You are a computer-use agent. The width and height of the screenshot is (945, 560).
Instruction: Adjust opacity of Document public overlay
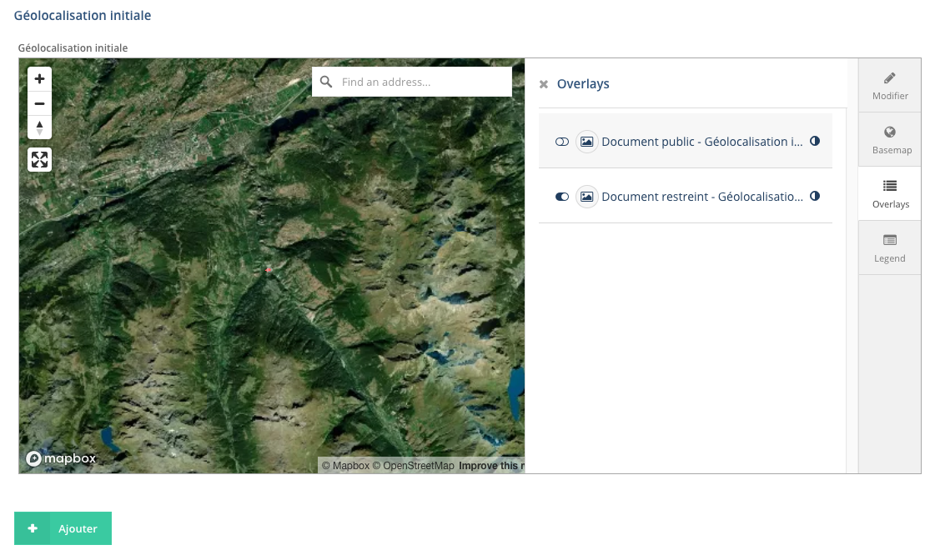(815, 142)
